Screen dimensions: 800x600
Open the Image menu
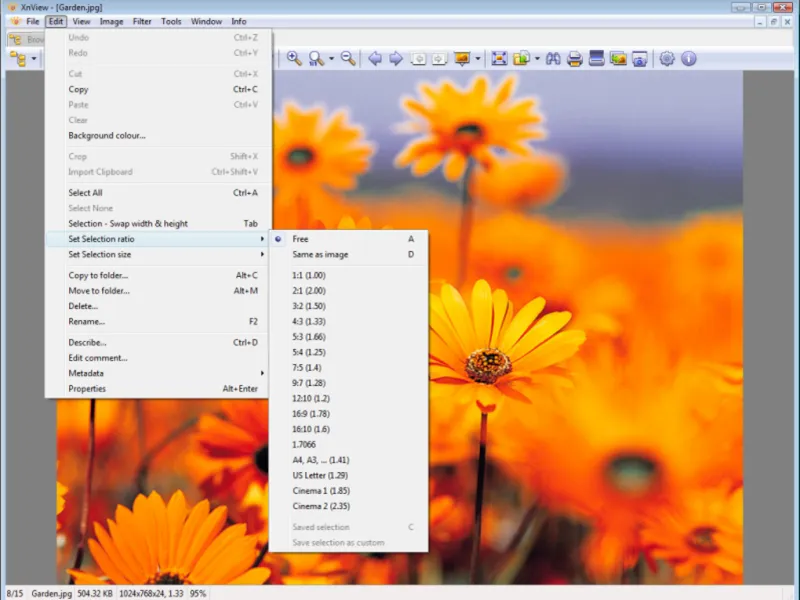(111, 21)
